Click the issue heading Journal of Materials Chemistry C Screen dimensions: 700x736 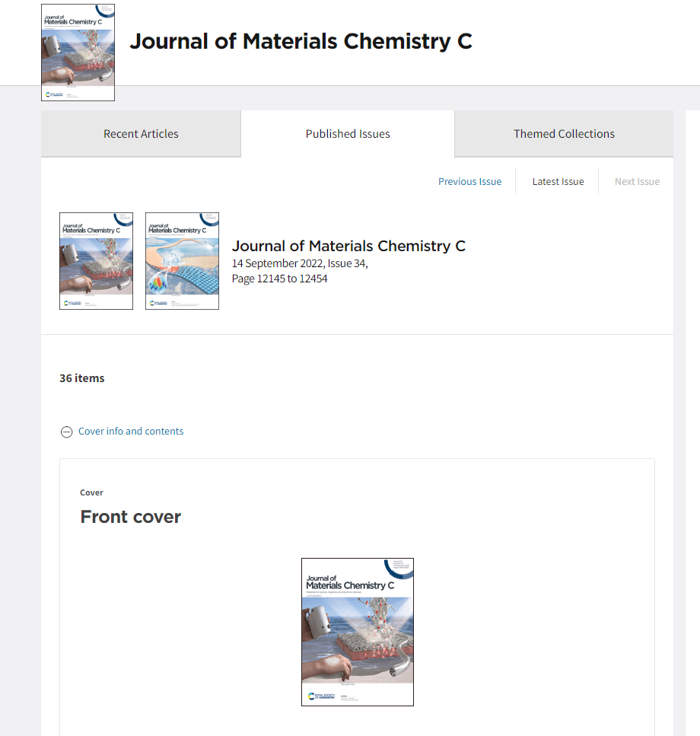[348, 246]
